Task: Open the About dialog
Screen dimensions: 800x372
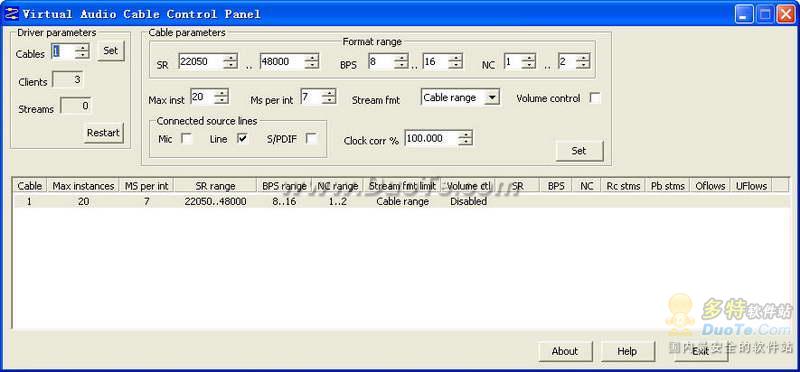Action: [x=565, y=351]
